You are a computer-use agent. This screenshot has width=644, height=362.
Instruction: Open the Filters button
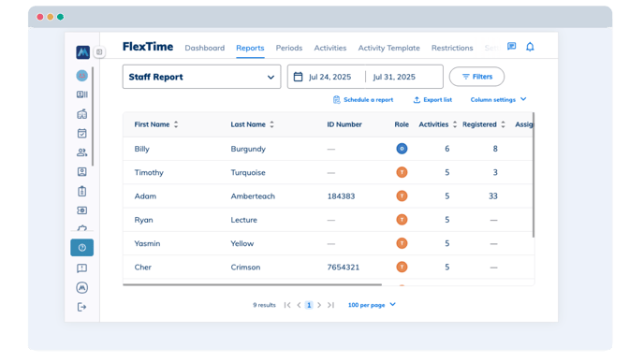tap(476, 77)
